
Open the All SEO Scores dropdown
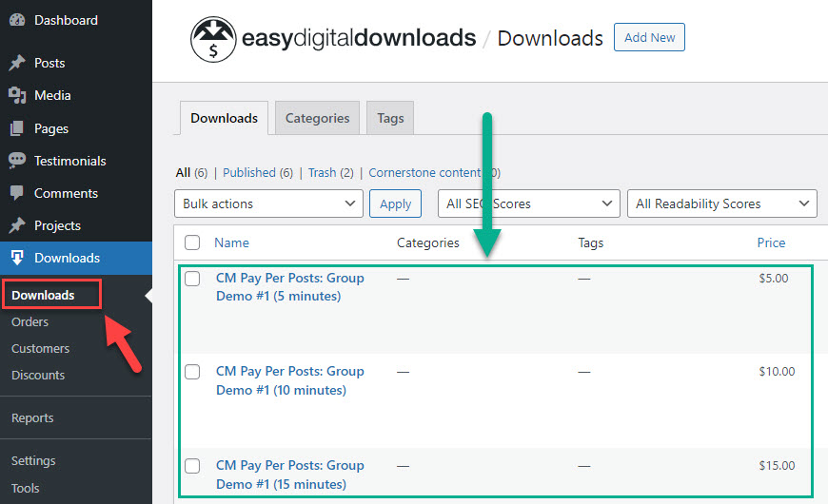tap(528, 204)
